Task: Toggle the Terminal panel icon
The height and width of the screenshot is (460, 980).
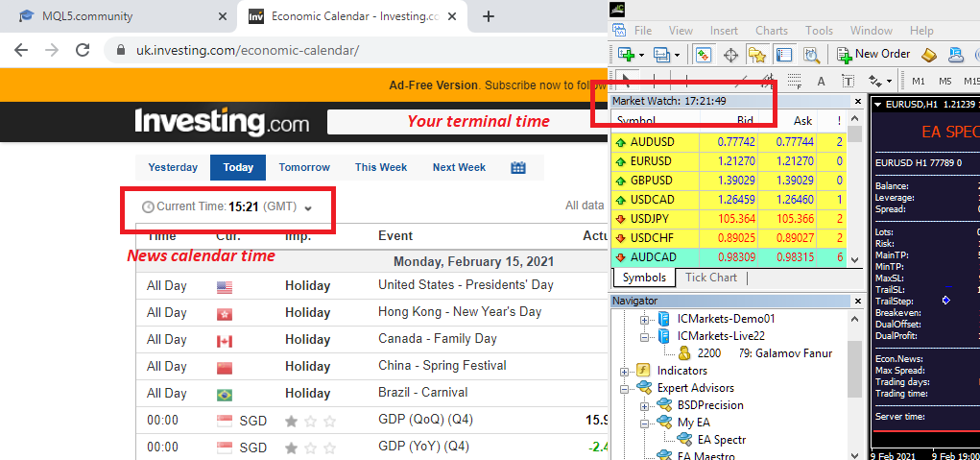Action: pos(784,55)
